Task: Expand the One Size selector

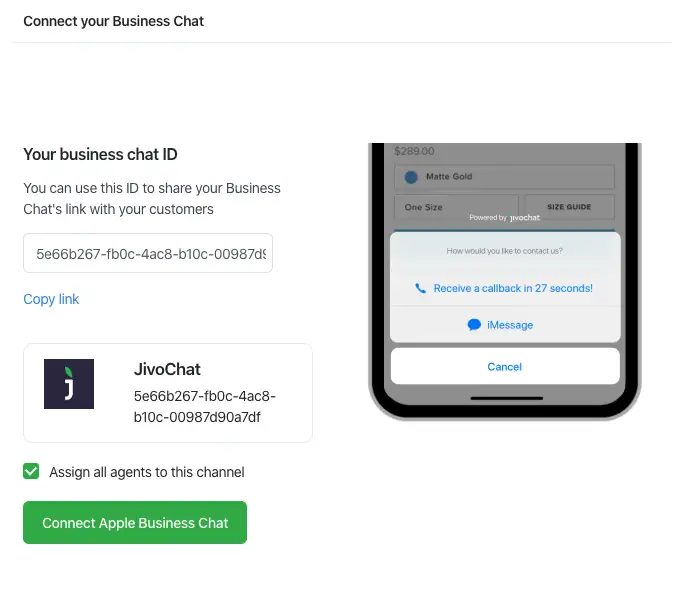Action: coord(455,207)
